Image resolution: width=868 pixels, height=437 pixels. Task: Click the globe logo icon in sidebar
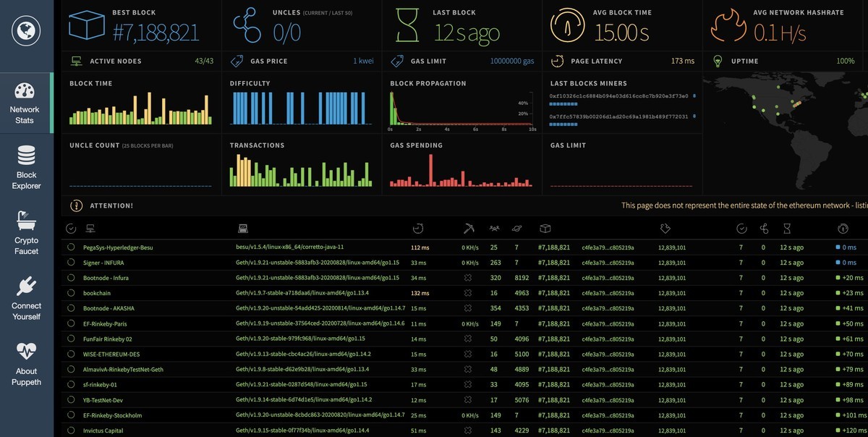click(x=26, y=31)
